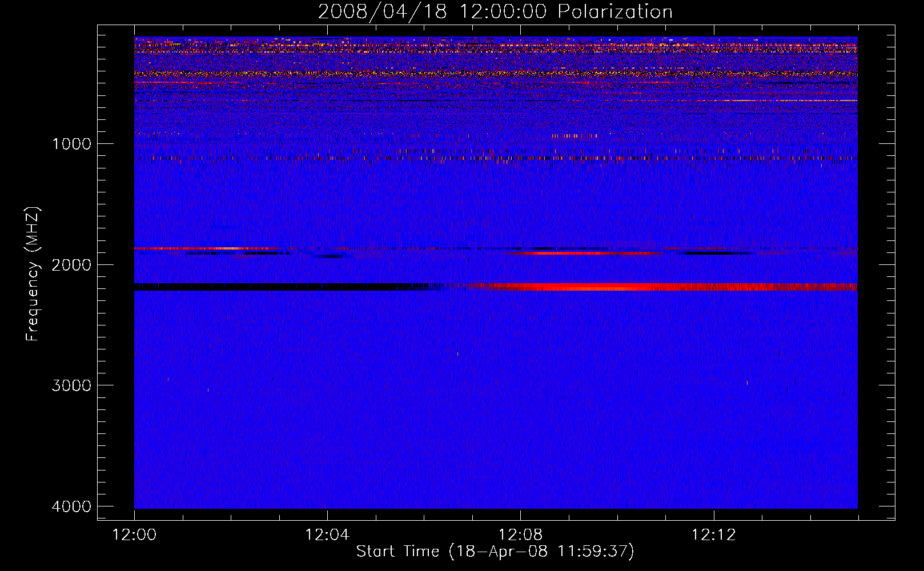
Task: Click the 12:04 time tick label
Action: tap(327, 535)
